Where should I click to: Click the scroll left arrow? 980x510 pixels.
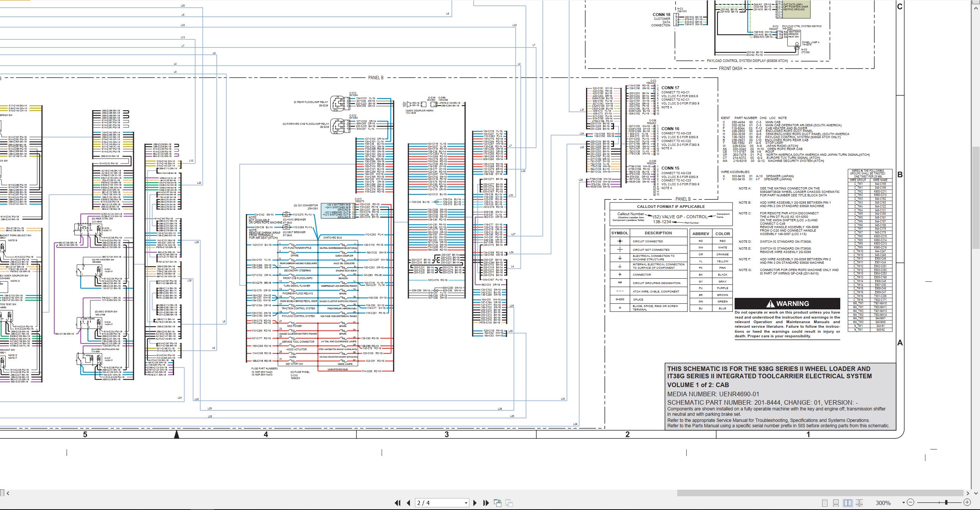[8, 493]
